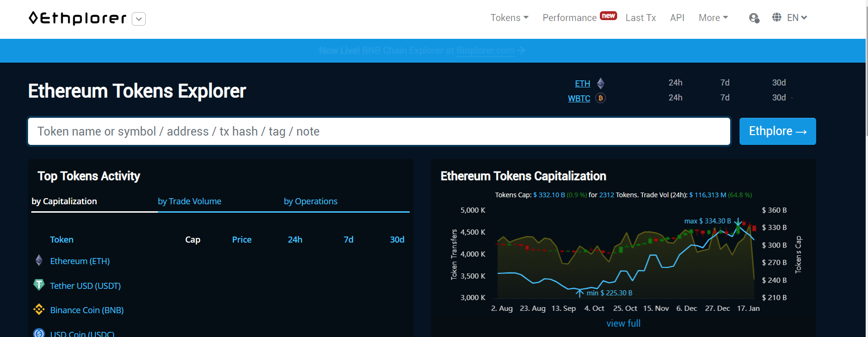Sort by the Cap column header
Viewport: 868px width, 337px height.
[x=192, y=240]
